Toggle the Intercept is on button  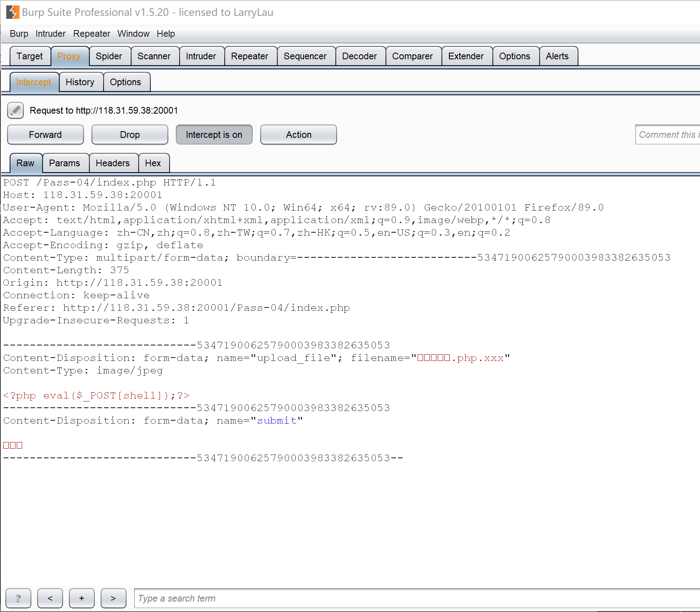(214, 135)
